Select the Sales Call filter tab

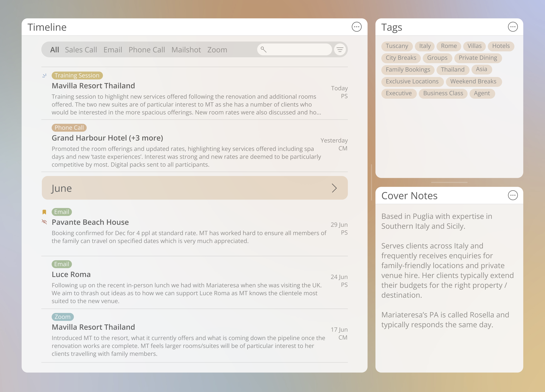click(x=81, y=50)
